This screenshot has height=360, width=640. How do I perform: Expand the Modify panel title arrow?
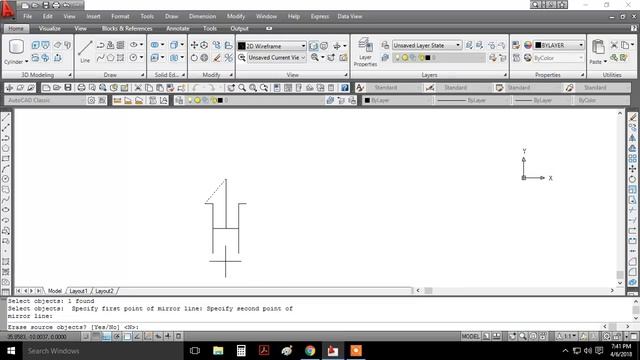[231, 75]
